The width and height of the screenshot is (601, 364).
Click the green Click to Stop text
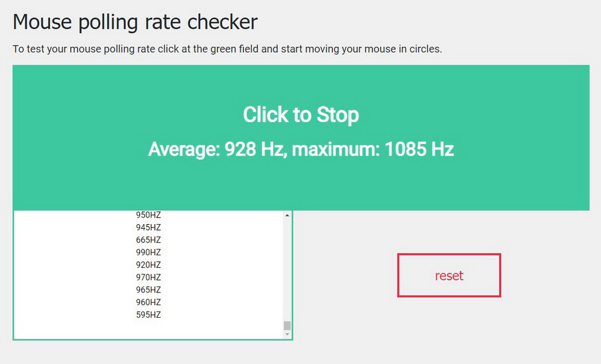(300, 115)
